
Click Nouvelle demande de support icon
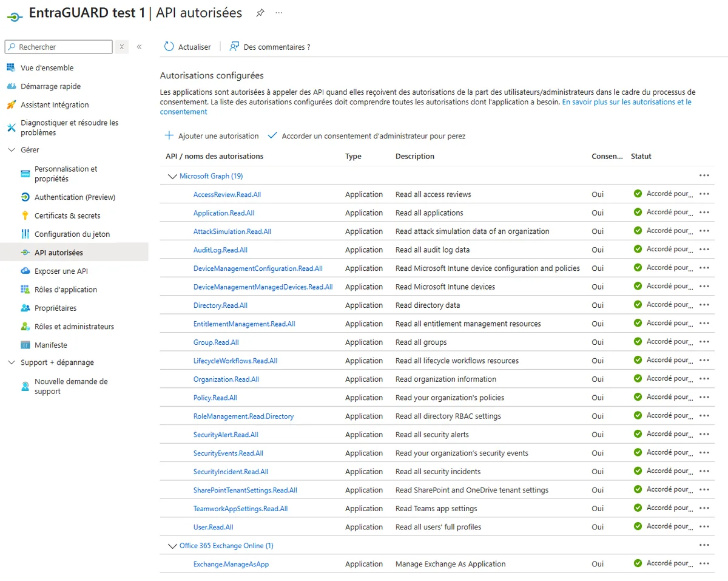pos(25,386)
